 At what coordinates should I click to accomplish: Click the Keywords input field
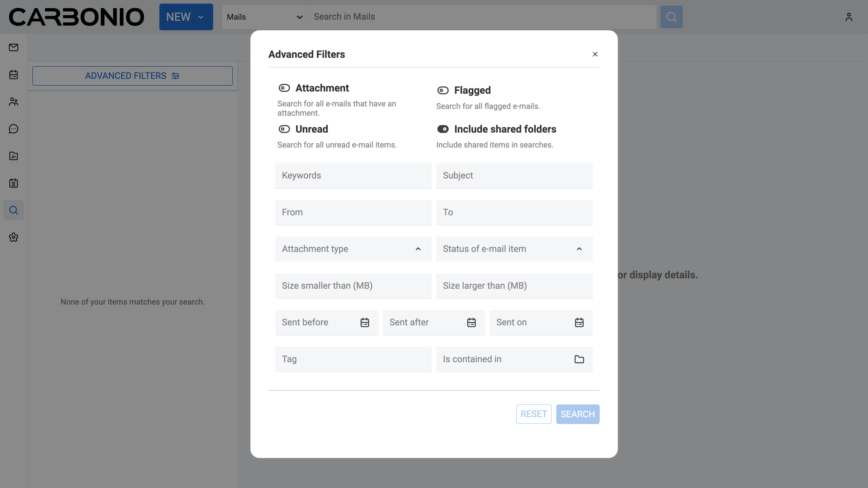pos(353,176)
